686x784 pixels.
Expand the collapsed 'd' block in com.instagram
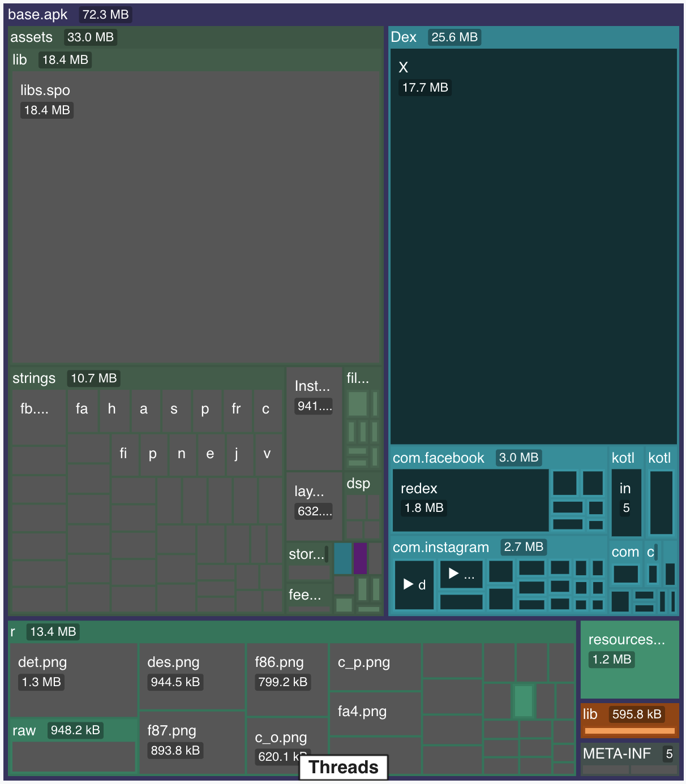coord(414,585)
